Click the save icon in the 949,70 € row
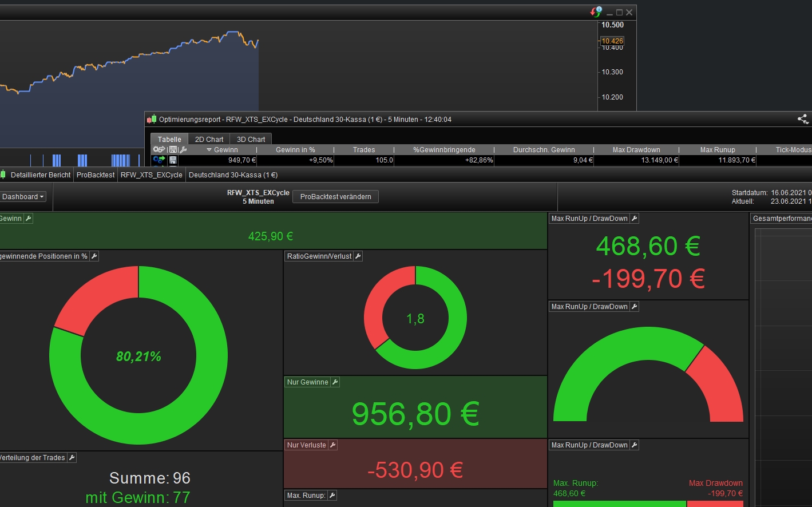812x507 pixels. click(x=173, y=160)
